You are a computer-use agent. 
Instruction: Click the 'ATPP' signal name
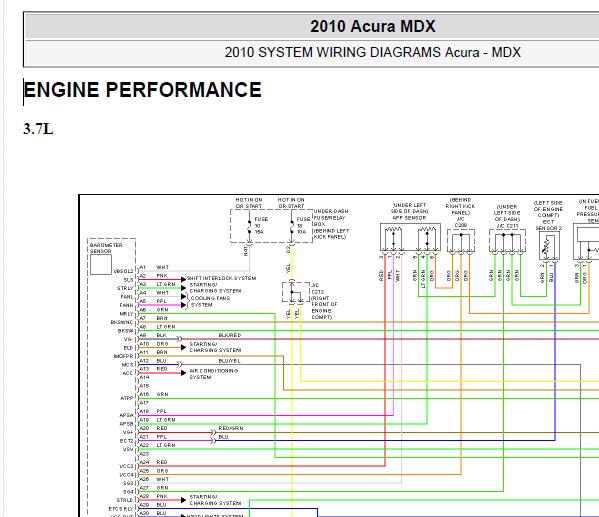tap(127, 398)
